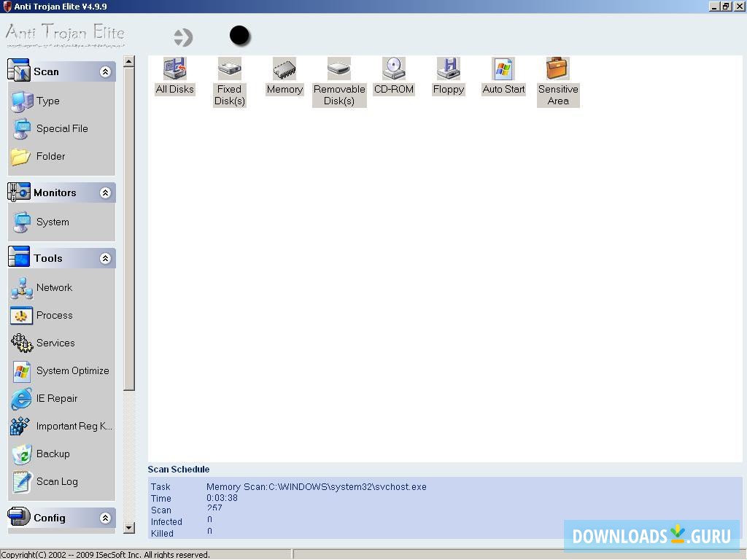Click the ISecSoft copyright status text

(105, 555)
